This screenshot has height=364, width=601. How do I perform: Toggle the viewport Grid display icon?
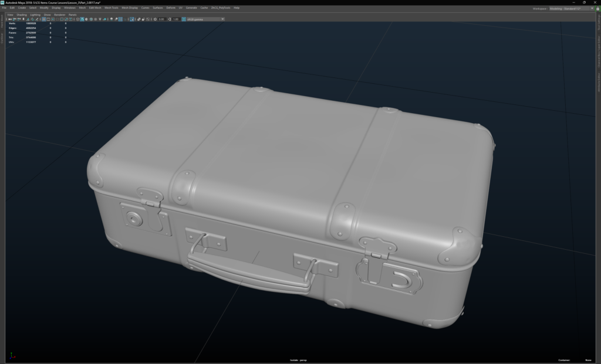pyautogui.click(x=43, y=19)
